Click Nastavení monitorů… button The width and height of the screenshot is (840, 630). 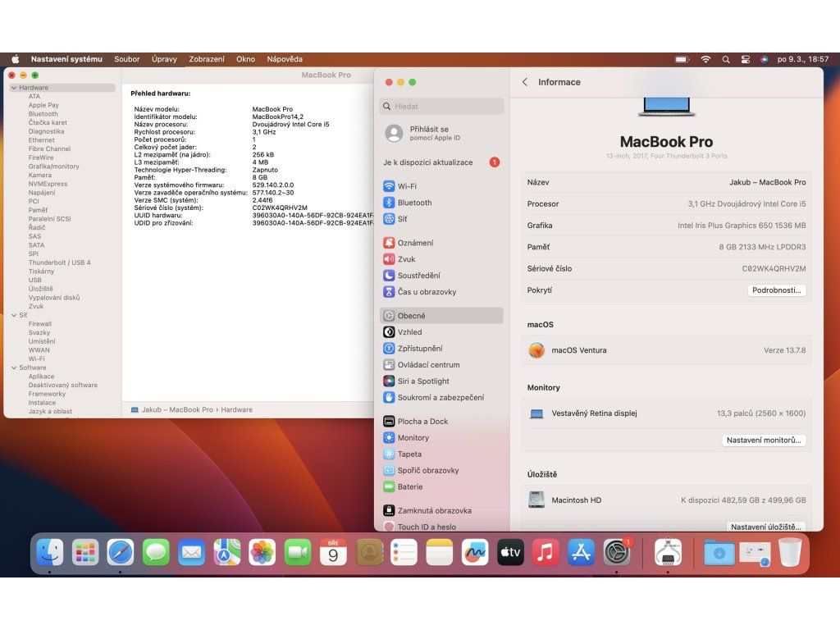tap(764, 441)
